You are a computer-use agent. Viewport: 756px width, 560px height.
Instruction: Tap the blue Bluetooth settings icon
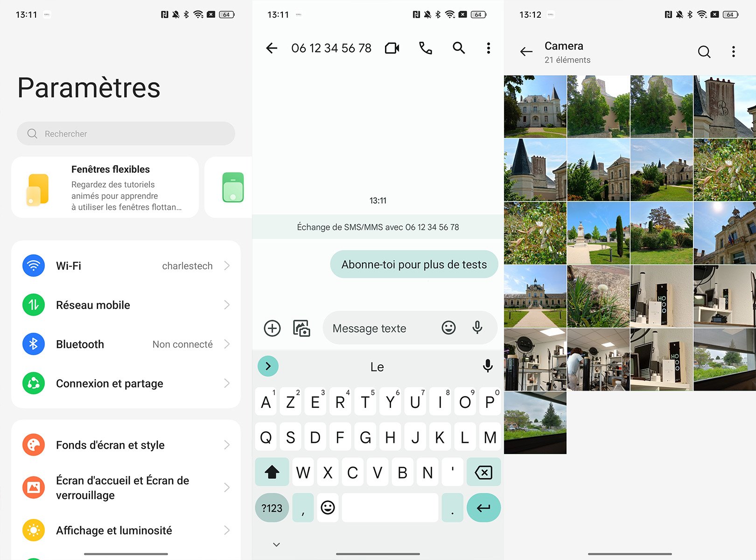point(34,344)
